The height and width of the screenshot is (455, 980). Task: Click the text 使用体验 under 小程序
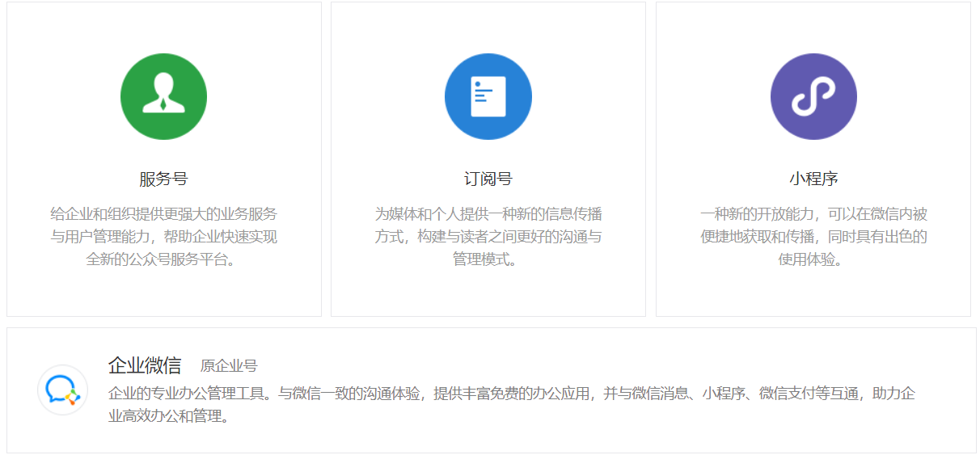pos(813,259)
